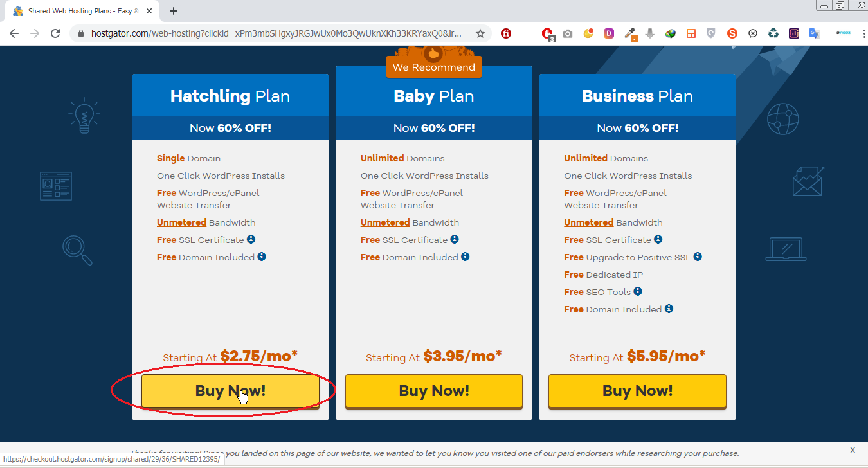Open a new browser tab
This screenshot has width=868, height=468.
click(x=174, y=11)
